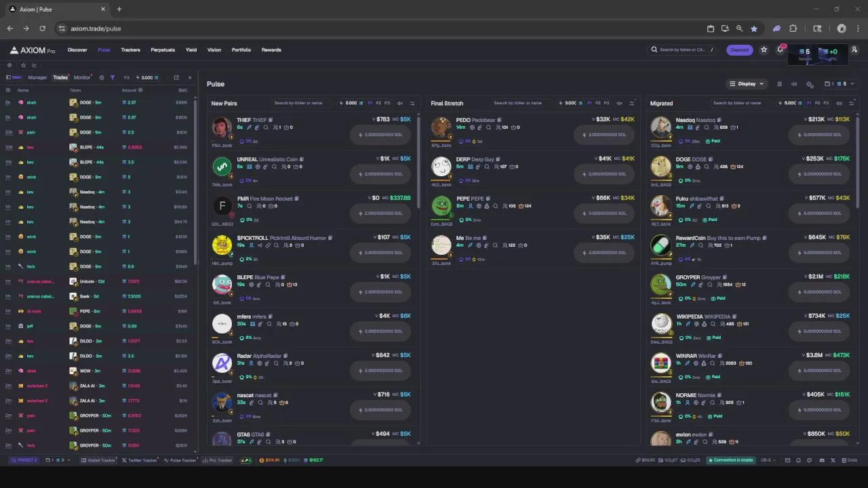Screen dimensions: 868x488
Task: Open PnL Tracker from the bottom bar
Action: [218, 460]
